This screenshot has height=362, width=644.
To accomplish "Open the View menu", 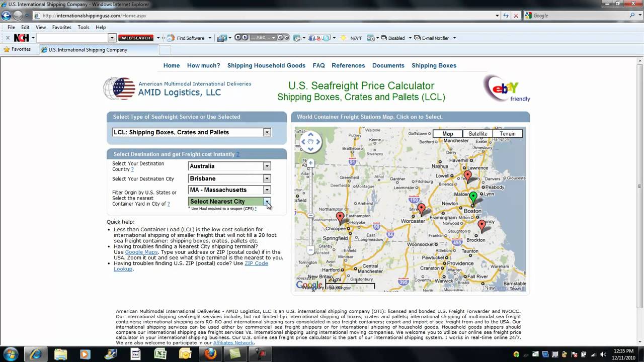I will [41, 27].
